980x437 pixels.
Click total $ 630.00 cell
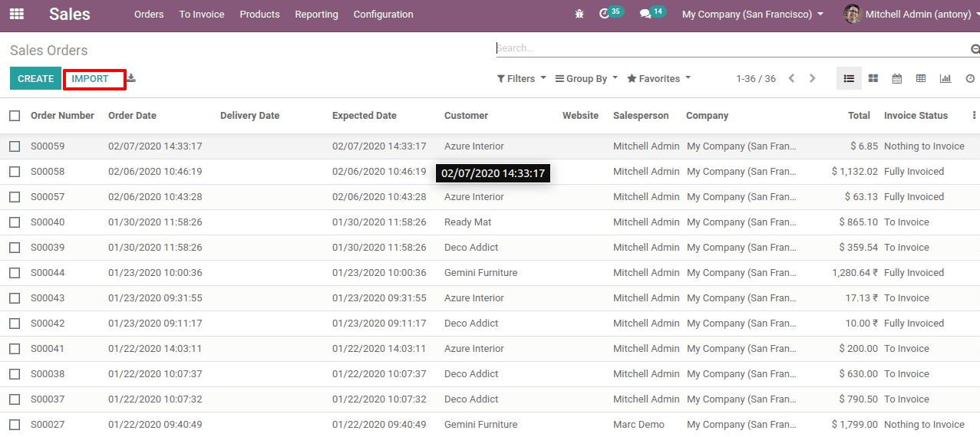pos(858,374)
